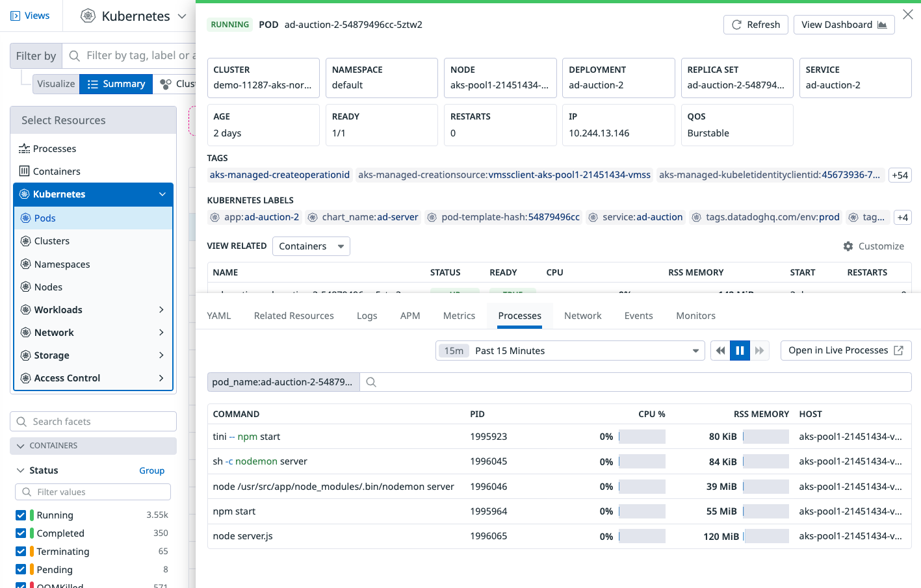Select the Visualize view button
This screenshot has width=921, height=588.
56,84
